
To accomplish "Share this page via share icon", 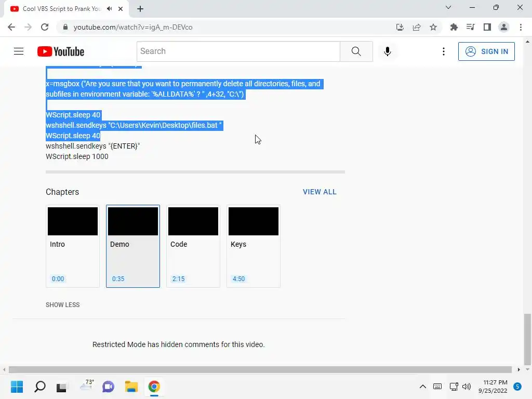I will pos(417,27).
